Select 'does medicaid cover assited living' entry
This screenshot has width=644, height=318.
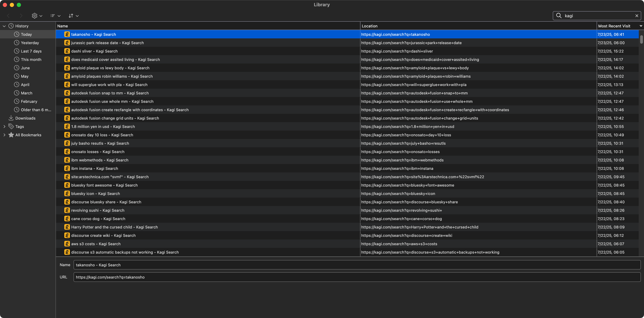(347, 60)
